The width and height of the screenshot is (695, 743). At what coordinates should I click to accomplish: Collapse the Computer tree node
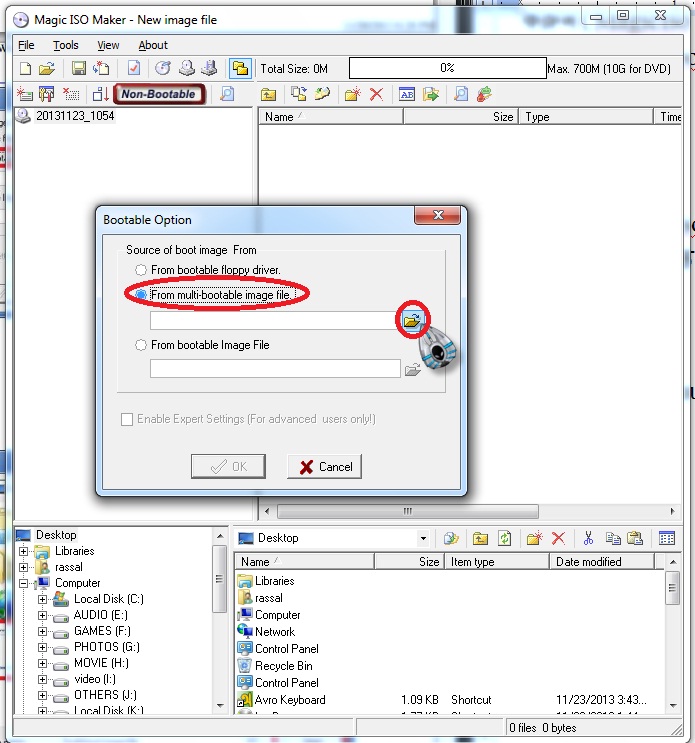[23, 583]
